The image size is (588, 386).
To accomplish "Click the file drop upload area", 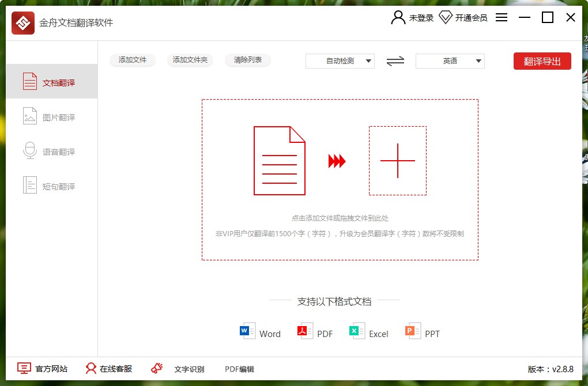I will tap(339, 179).
